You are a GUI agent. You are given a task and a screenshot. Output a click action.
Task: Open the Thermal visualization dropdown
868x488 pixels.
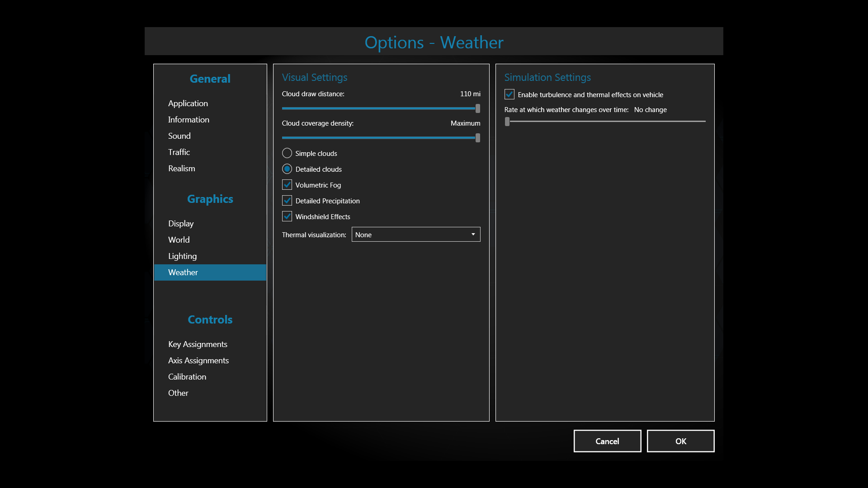415,235
